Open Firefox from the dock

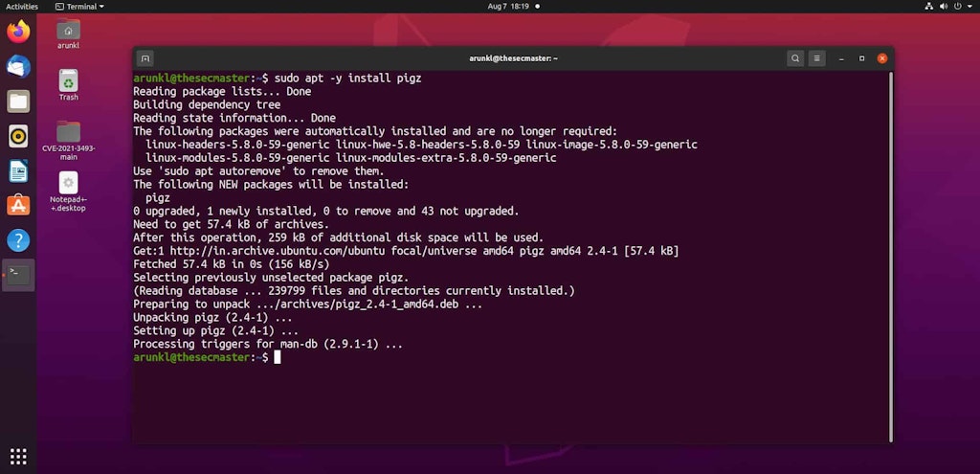(x=18, y=32)
